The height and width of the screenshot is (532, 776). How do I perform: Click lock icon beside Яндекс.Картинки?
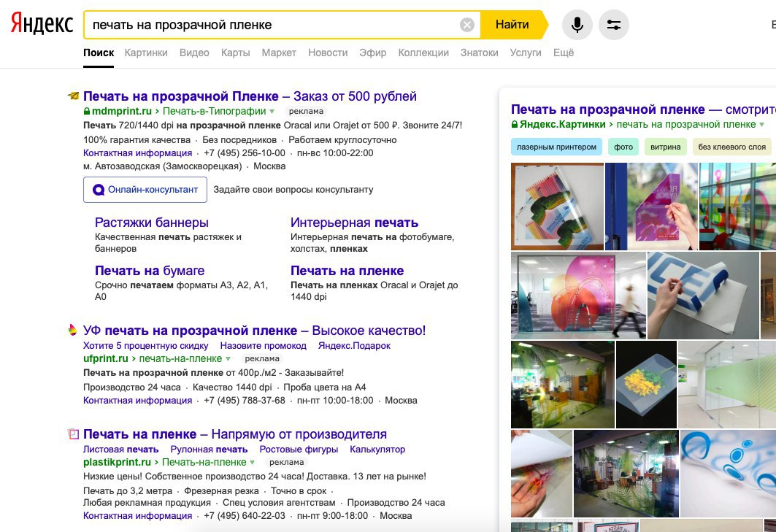(x=515, y=124)
